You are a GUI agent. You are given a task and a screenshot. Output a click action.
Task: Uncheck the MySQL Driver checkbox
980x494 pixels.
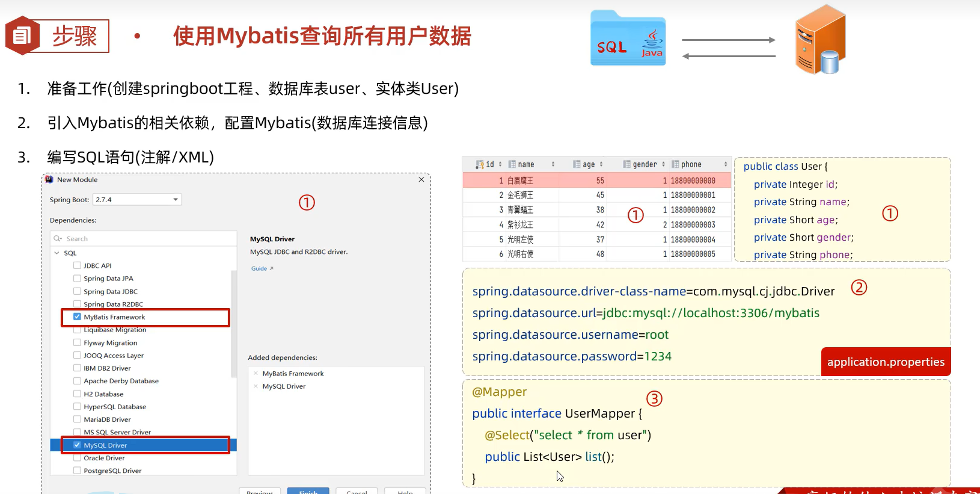coord(77,445)
